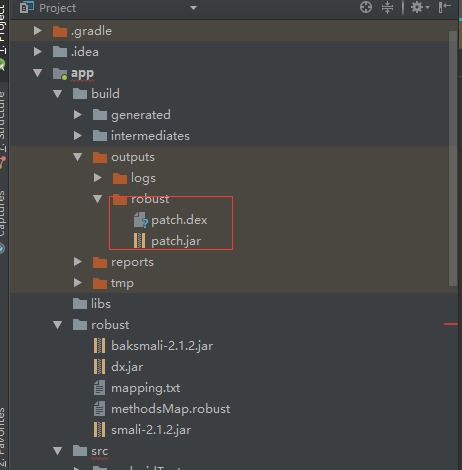Click the collapse all icon
Image resolution: width=462 pixels, height=470 pixels.
click(387, 7)
